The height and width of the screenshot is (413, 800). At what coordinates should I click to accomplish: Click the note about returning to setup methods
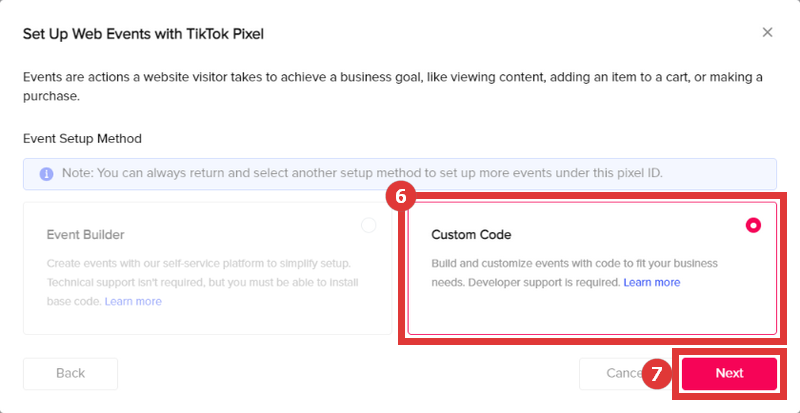[362, 173]
